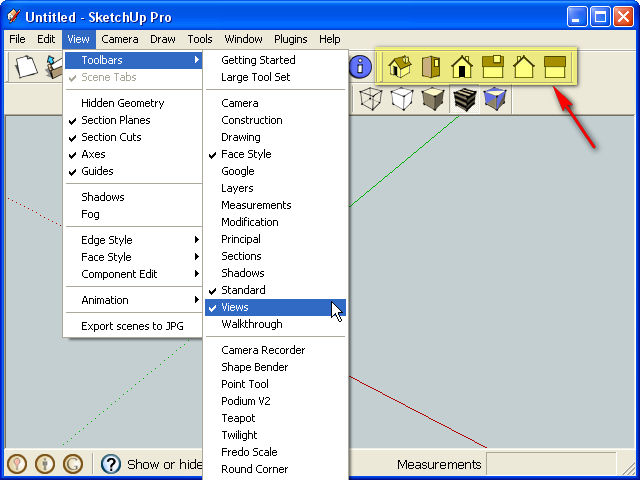This screenshot has width=640, height=480.
Task: Choose the Hidden Line white cube icon
Action: [x=401, y=98]
